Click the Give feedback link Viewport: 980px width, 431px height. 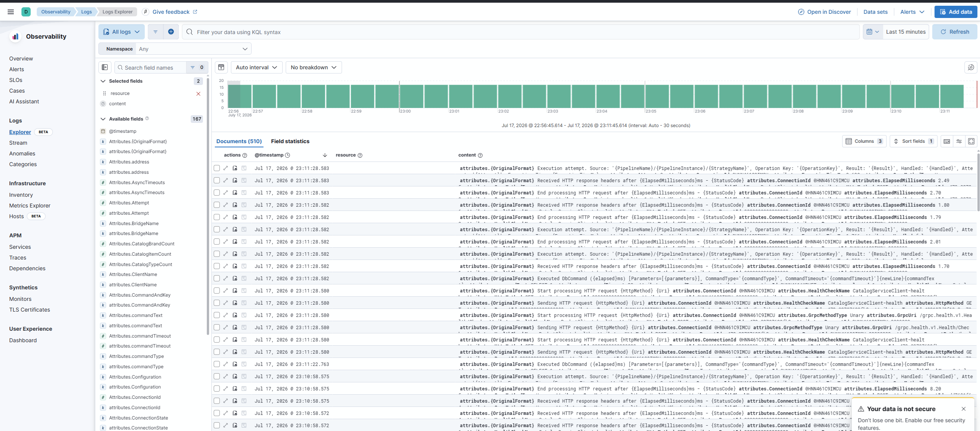point(175,12)
